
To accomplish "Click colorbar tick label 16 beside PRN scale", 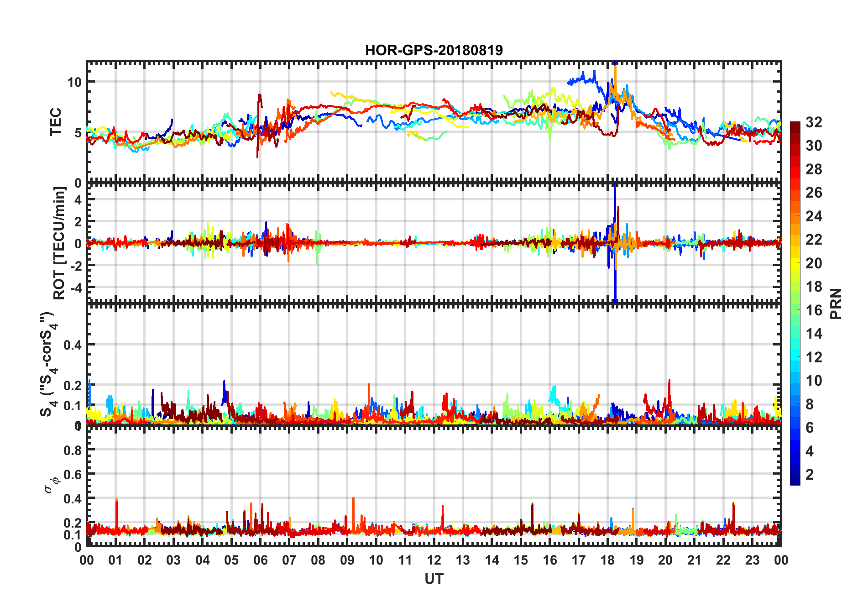I will click(x=814, y=310).
